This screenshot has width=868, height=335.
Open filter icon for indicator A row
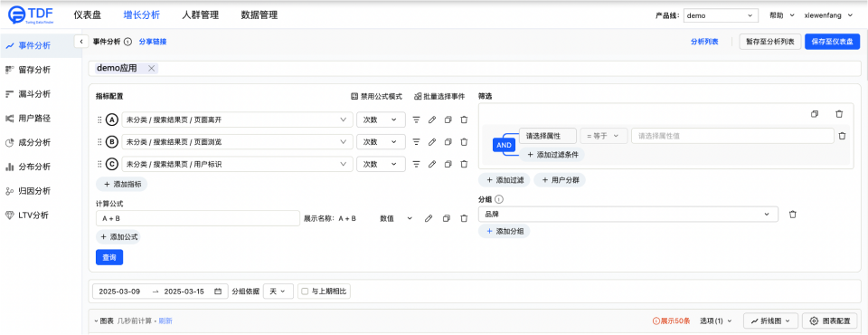416,120
